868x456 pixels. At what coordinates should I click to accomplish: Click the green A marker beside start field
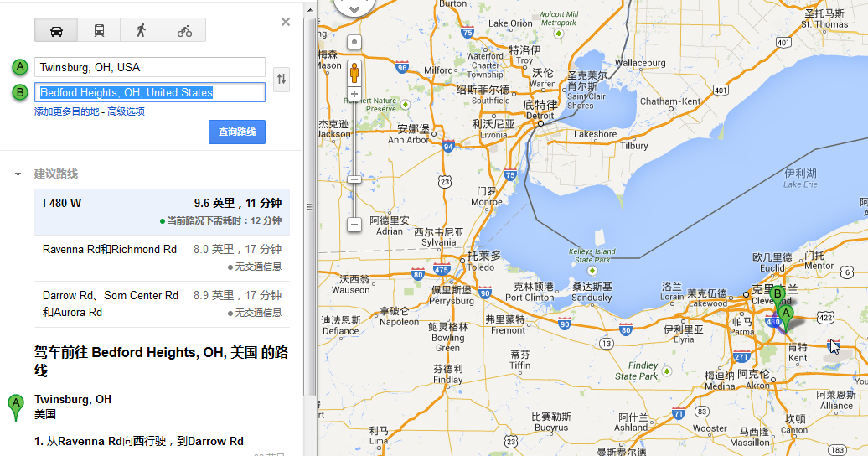click(x=20, y=67)
